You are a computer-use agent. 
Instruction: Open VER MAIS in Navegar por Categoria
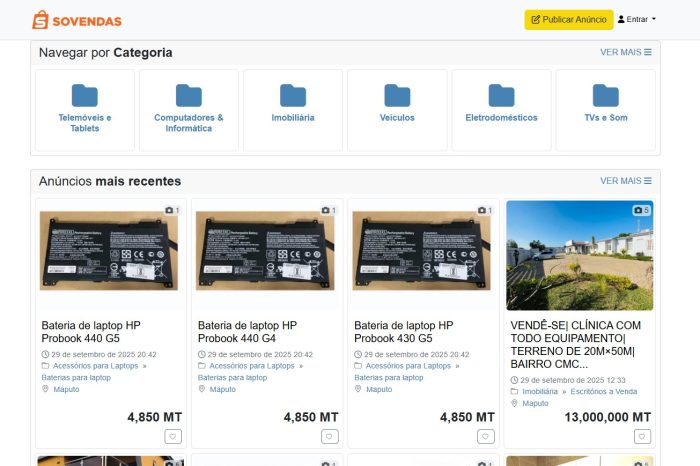pos(625,52)
